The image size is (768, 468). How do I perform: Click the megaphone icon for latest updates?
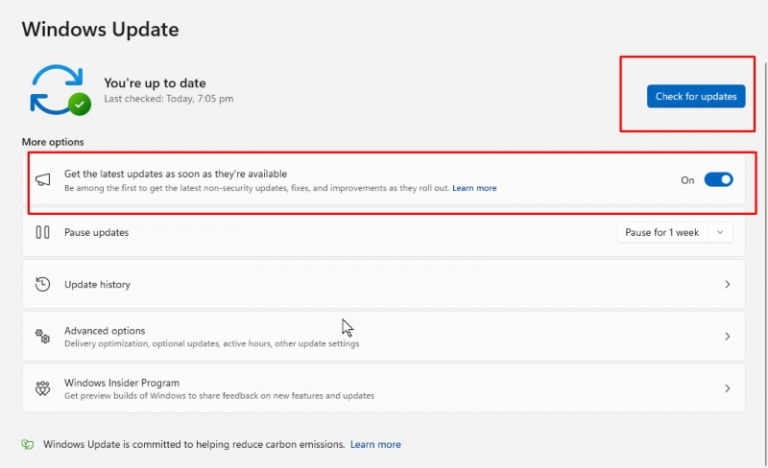coord(43,180)
